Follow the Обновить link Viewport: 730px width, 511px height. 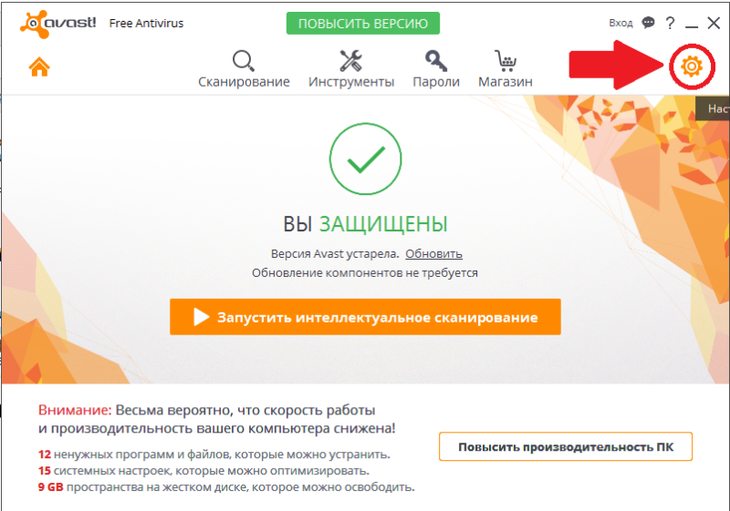pyautogui.click(x=433, y=254)
